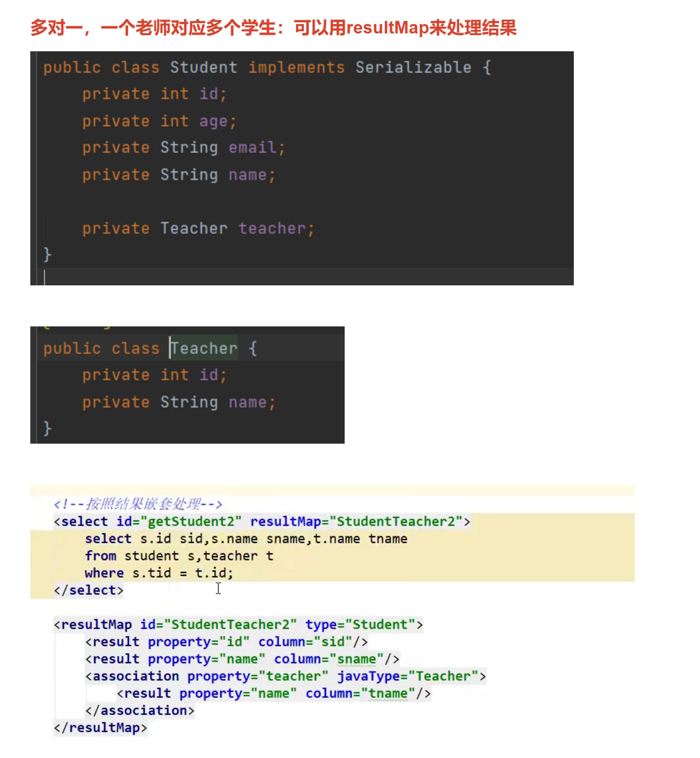Viewport: 700px width, 758px height.
Task: Click the Student class name in declaration
Action: click(x=203, y=67)
